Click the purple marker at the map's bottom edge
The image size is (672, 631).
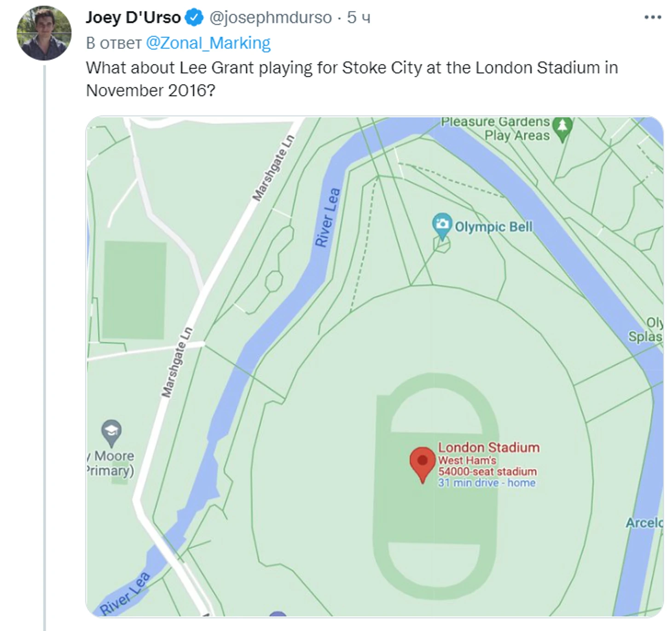pyautogui.click(x=278, y=614)
